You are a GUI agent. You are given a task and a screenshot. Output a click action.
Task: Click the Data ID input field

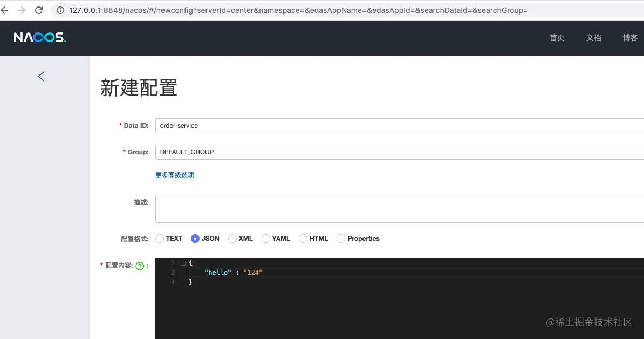coord(400,126)
